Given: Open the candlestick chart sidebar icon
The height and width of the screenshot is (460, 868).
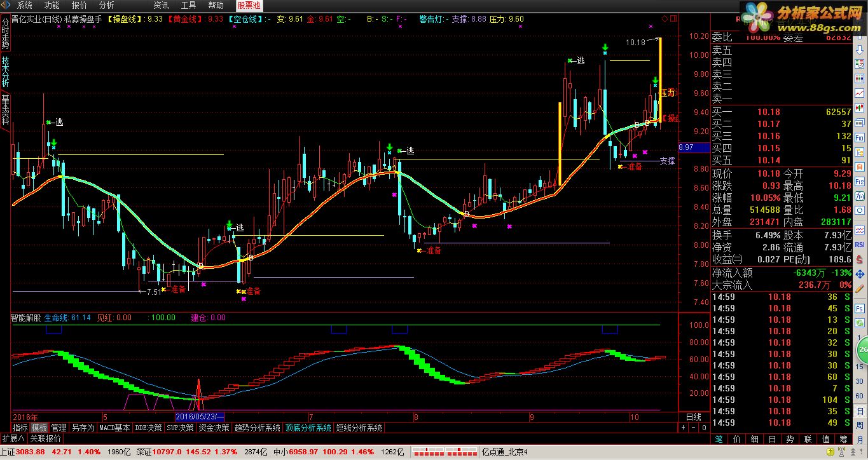Looking at the screenshot, I should click(x=859, y=107).
